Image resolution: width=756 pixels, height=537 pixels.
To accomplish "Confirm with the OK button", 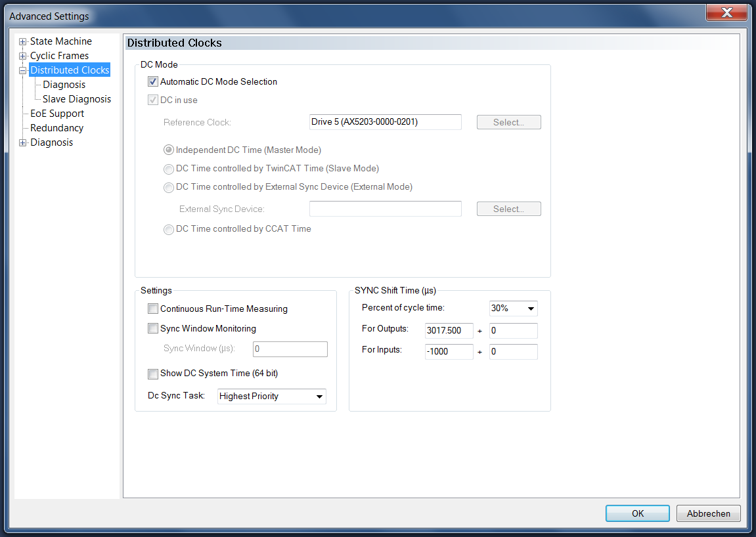I will click(637, 513).
